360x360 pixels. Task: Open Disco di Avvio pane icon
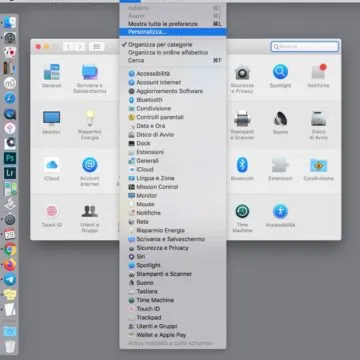pyautogui.click(x=318, y=118)
